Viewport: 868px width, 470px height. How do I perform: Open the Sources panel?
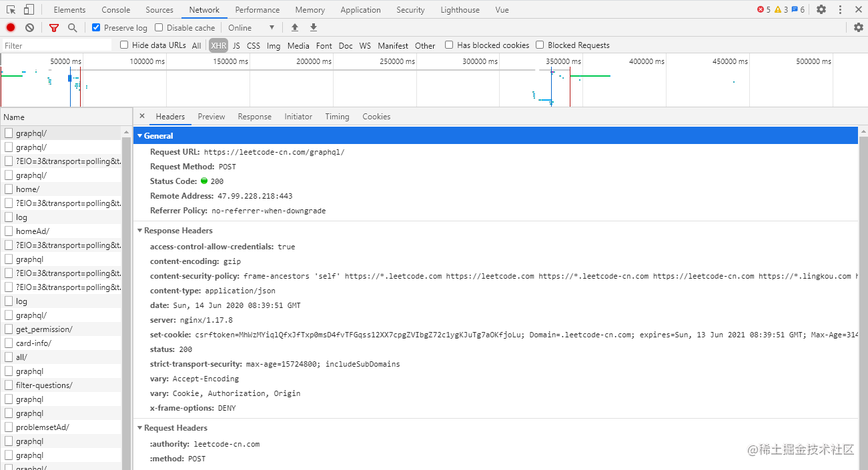[x=159, y=9]
